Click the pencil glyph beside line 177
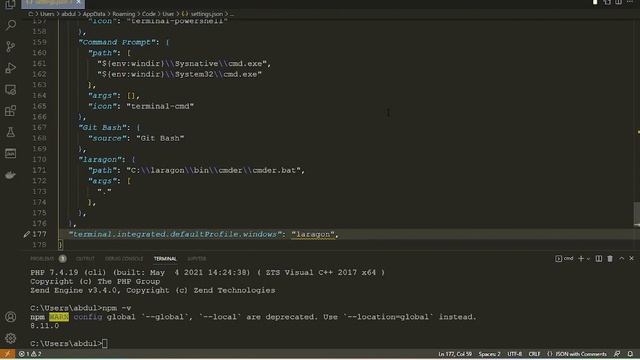Image resolution: width=640 pixels, height=360 pixels. [x=27, y=234]
